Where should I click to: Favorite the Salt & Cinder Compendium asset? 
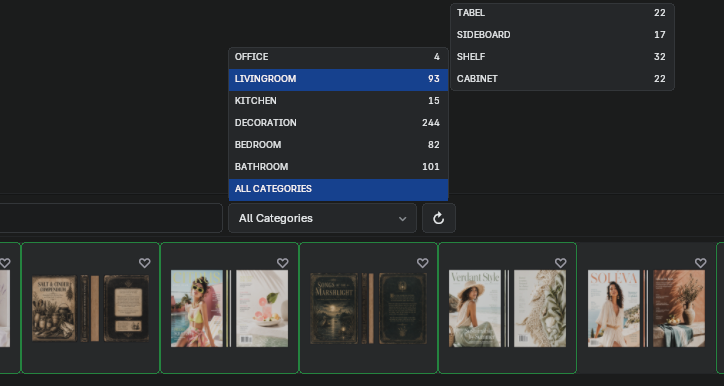pyautogui.click(x=145, y=263)
